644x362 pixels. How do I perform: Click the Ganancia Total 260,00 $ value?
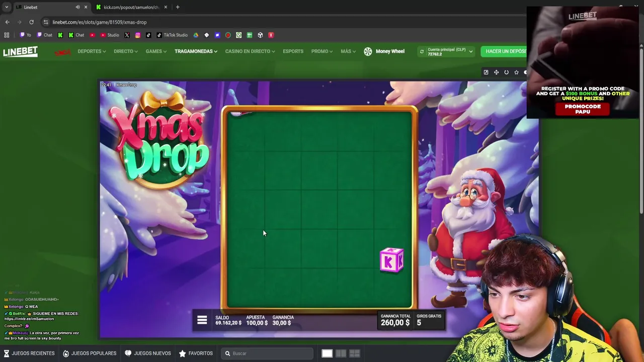(x=395, y=323)
